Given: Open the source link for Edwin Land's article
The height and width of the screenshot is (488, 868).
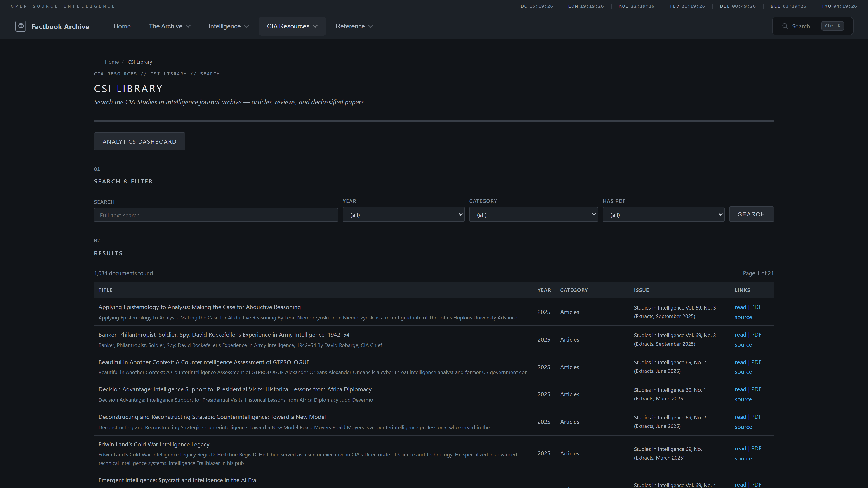Looking at the screenshot, I should (x=743, y=458).
